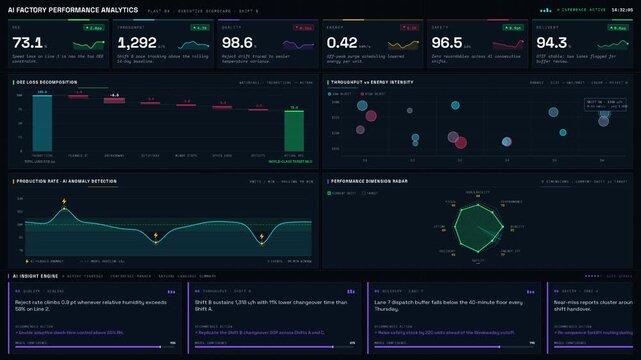Click the delta badge on the 1,292 card
Screen dimensions: 641x360
(200, 28)
